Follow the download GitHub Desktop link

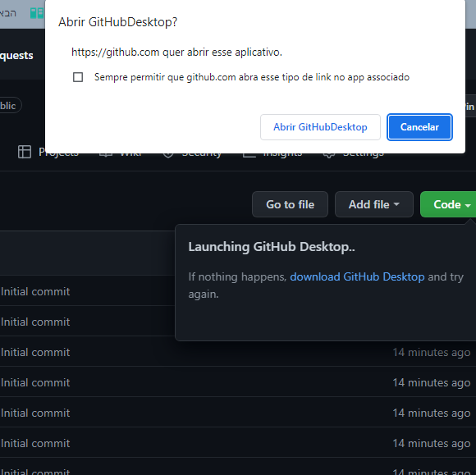coord(357,276)
